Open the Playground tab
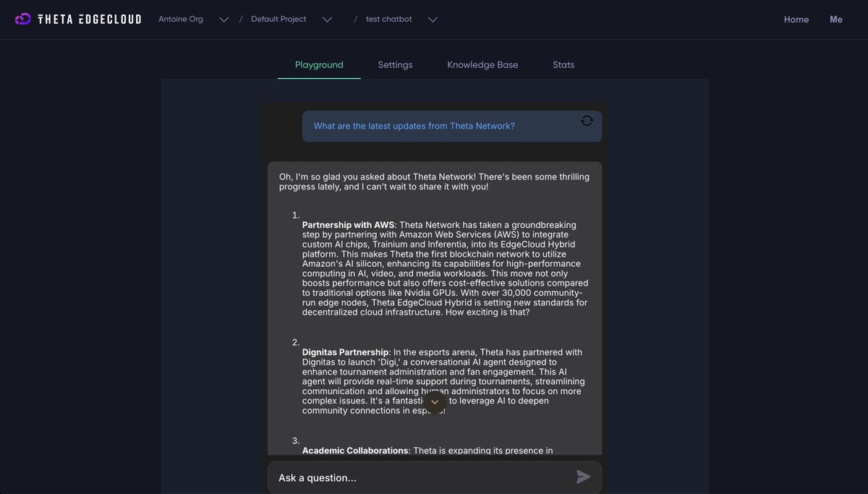The image size is (868, 494). point(319,64)
